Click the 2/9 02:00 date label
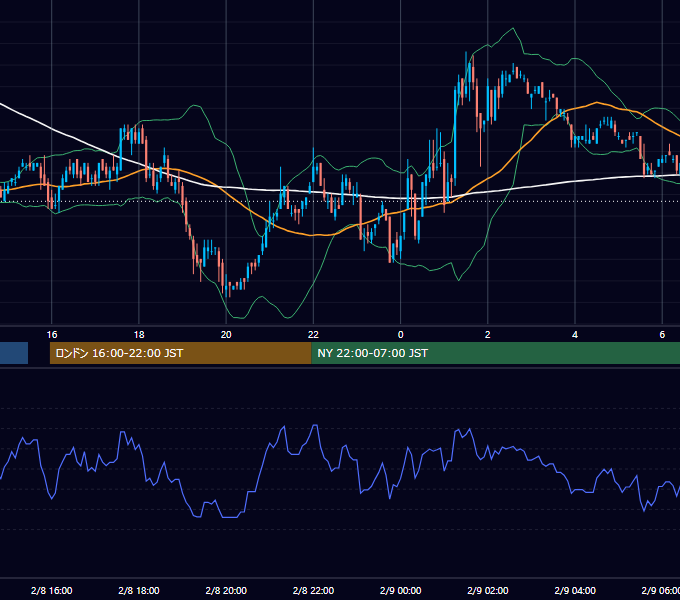 487,590
